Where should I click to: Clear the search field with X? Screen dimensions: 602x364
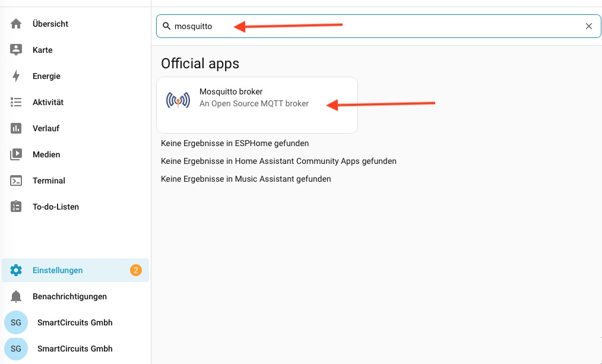(588, 26)
